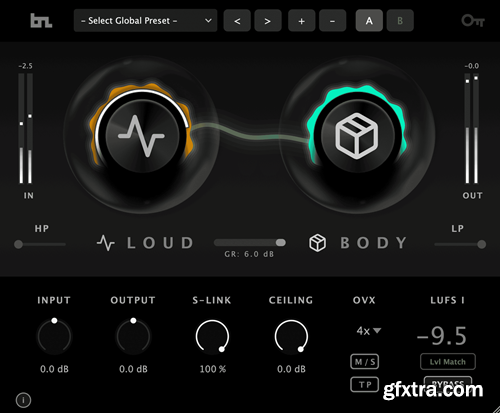Image resolution: width=500 pixels, height=413 pixels.
Task: Click the ceiling value 0.0 dB
Action: (x=291, y=369)
